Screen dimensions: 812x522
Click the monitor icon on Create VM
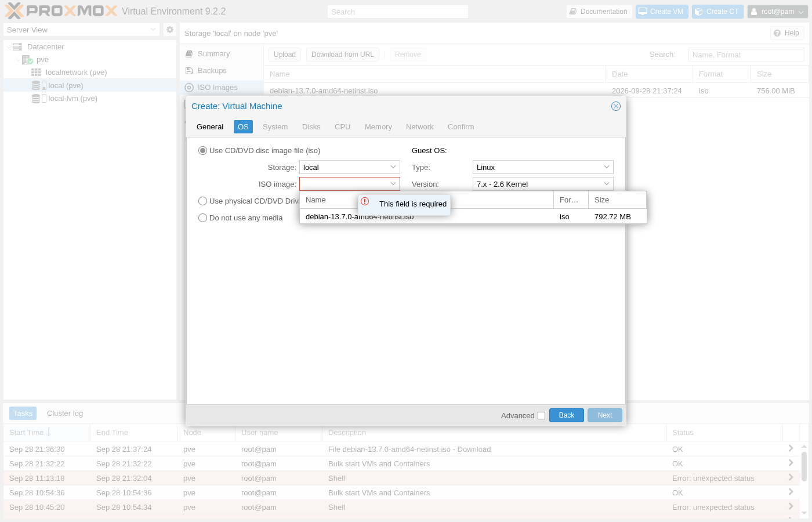(643, 11)
